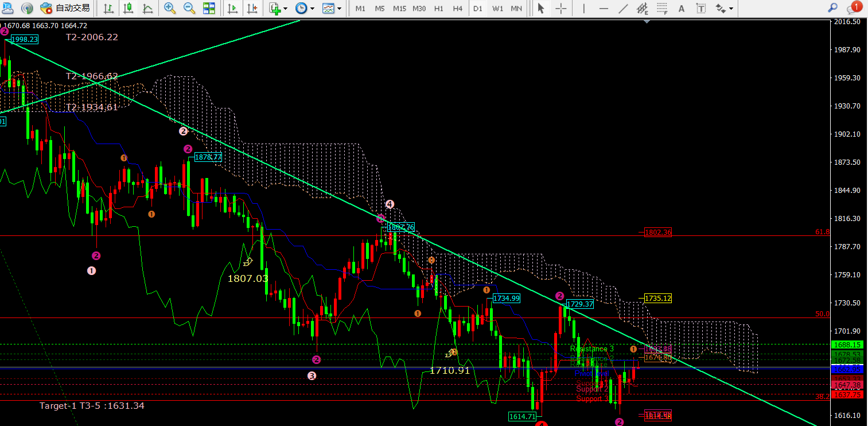This screenshot has width=868, height=426.
Task: Select the Draw Horizontal Line tool
Action: tap(603, 9)
